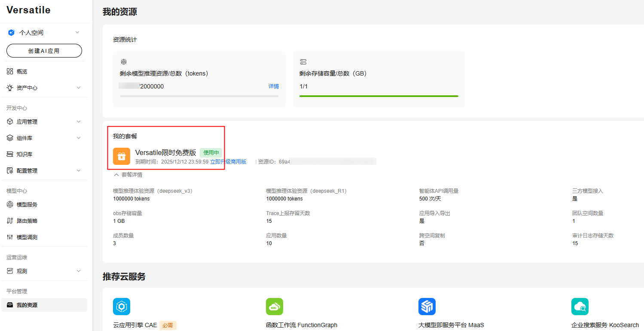
Task: Click the tokens usage progress bar
Action: (x=199, y=96)
